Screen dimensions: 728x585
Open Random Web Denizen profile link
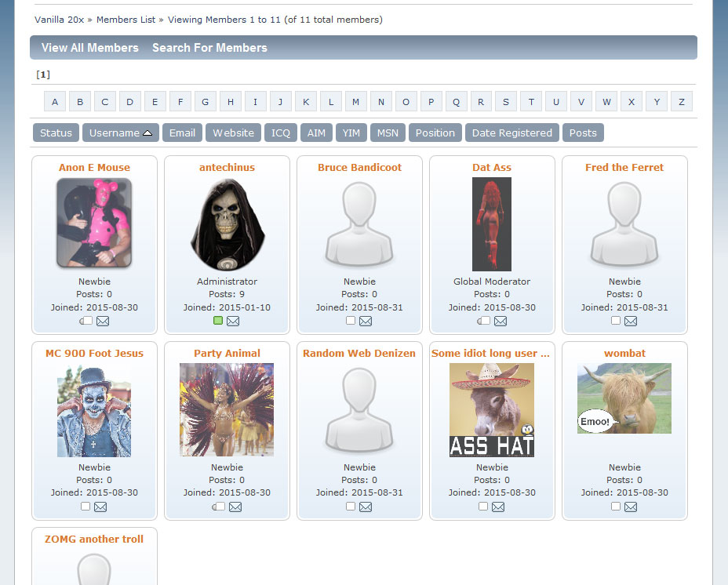pyautogui.click(x=359, y=354)
